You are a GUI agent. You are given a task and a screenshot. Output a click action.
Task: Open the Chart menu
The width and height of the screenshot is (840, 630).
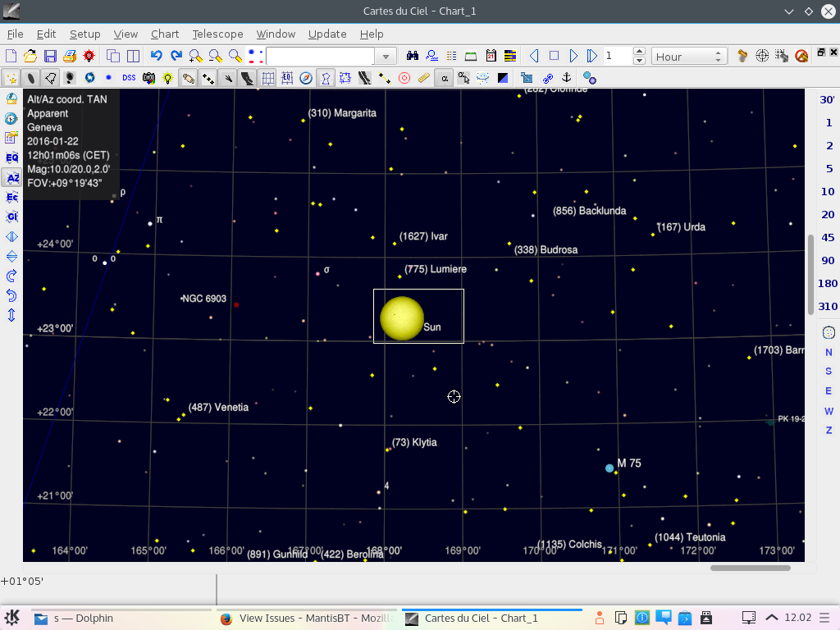tap(164, 34)
